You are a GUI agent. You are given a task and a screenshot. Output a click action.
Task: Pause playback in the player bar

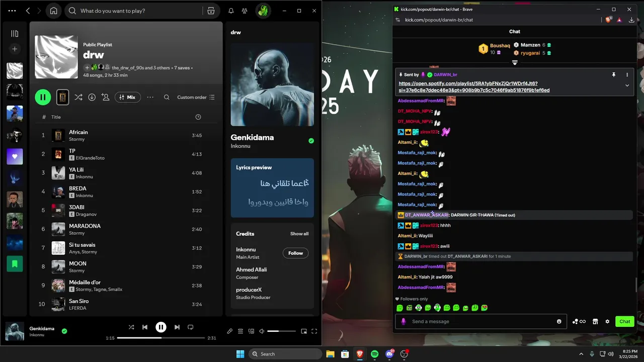(x=161, y=327)
